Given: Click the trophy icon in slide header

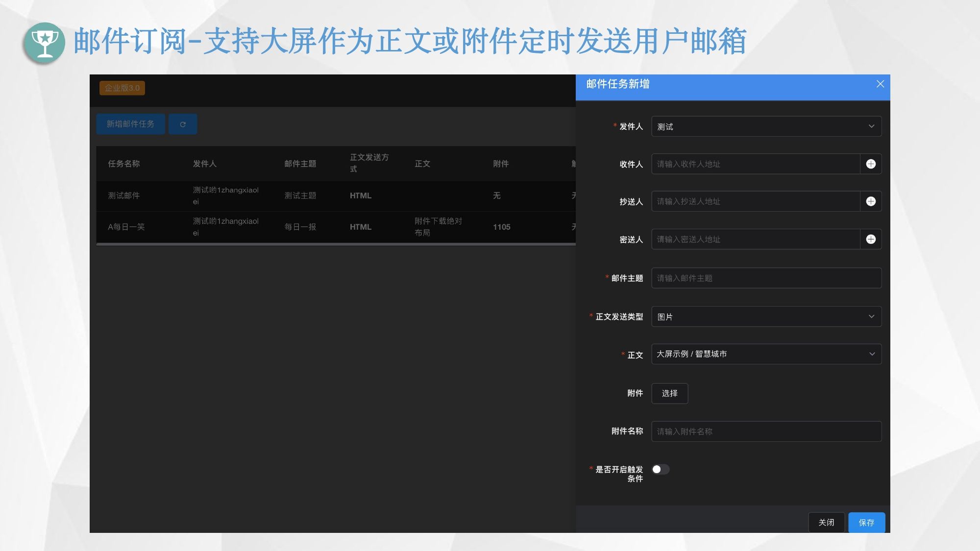Looking at the screenshot, I should (45, 43).
